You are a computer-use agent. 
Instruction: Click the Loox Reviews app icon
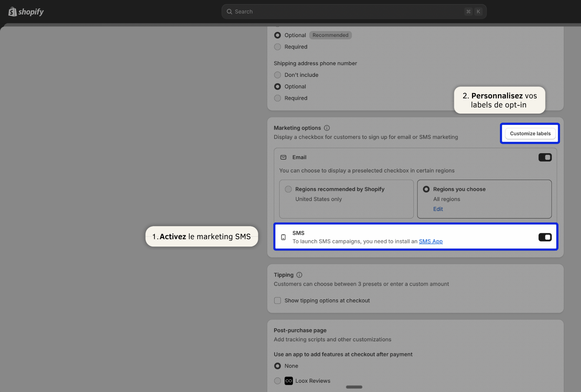pos(289,381)
